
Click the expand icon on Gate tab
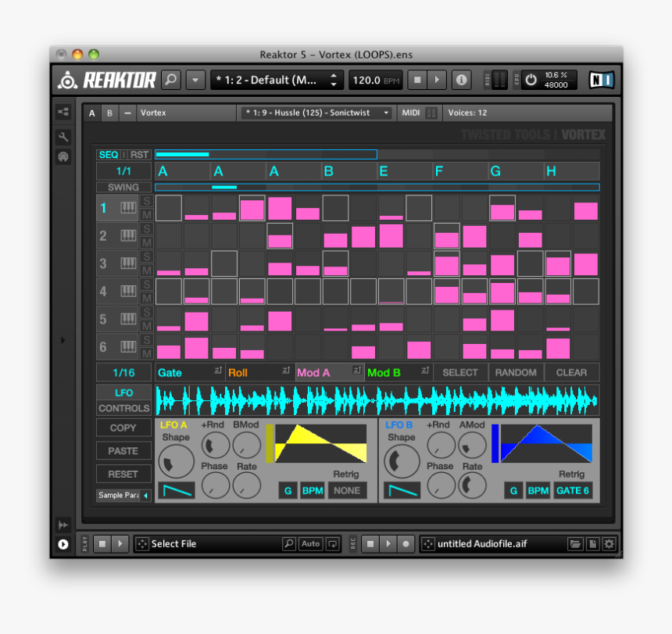click(x=218, y=370)
